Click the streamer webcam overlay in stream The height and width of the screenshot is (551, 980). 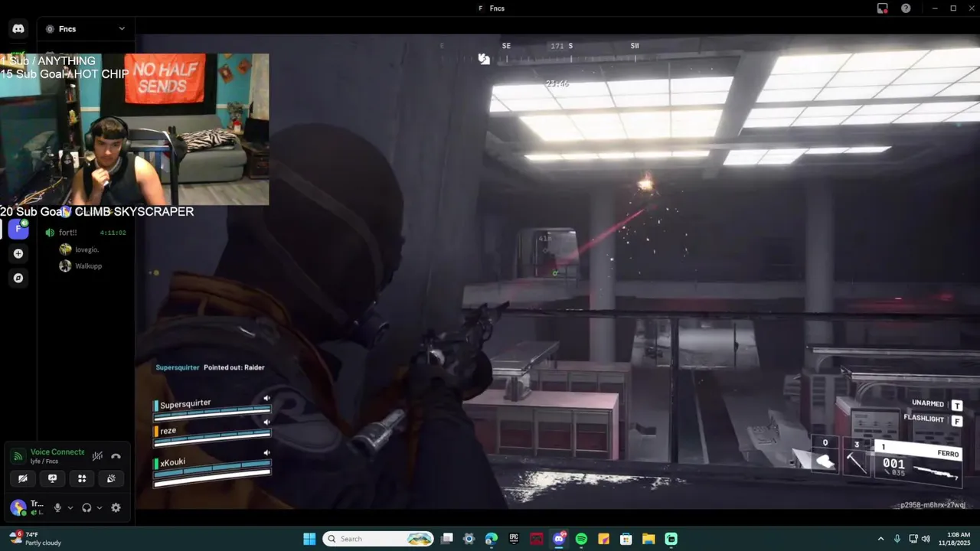pyautogui.click(x=135, y=129)
